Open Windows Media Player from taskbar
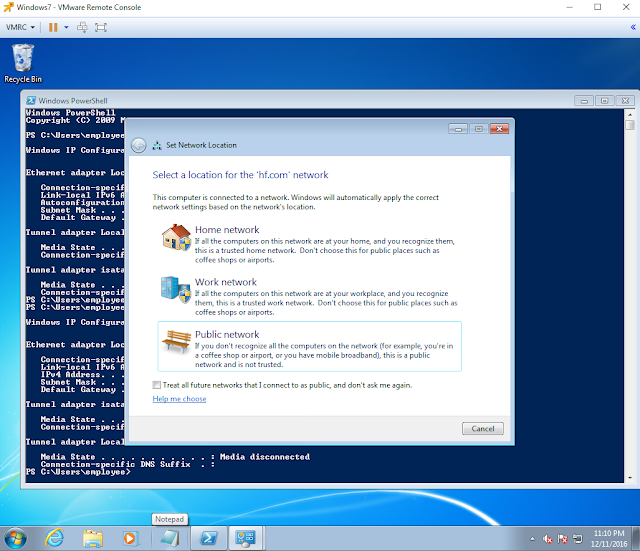640x551 pixels. click(130, 539)
